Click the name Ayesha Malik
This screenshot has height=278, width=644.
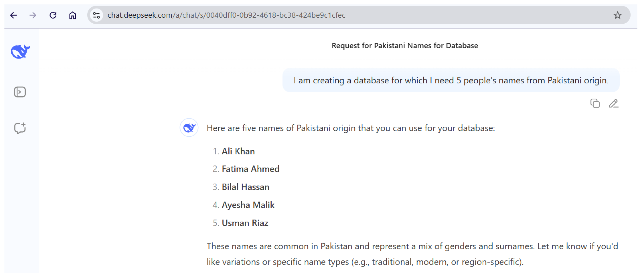click(x=248, y=205)
